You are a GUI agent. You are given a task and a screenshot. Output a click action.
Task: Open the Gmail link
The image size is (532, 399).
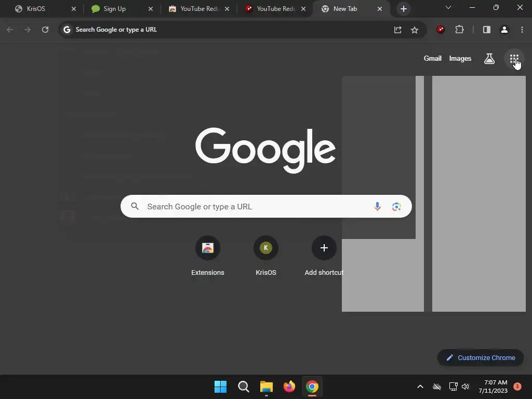tap(433, 58)
